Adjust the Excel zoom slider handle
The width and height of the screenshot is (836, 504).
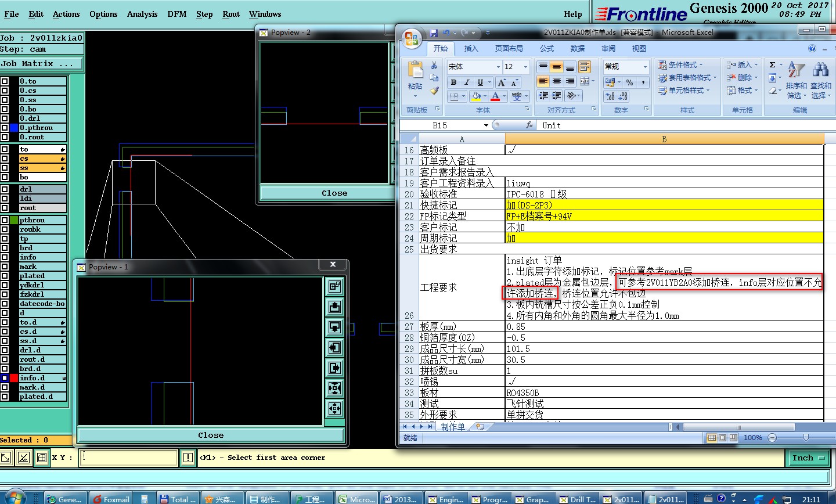[806, 437]
